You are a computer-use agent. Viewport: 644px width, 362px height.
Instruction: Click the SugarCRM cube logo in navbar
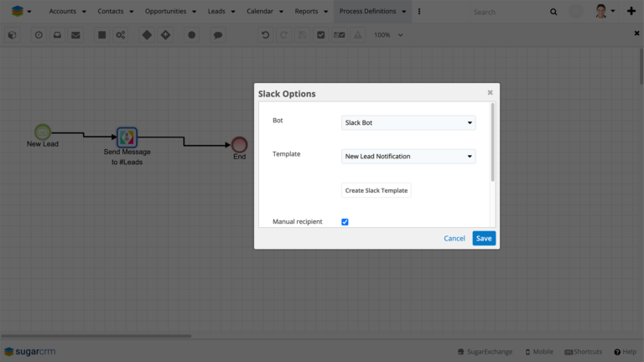click(x=18, y=11)
